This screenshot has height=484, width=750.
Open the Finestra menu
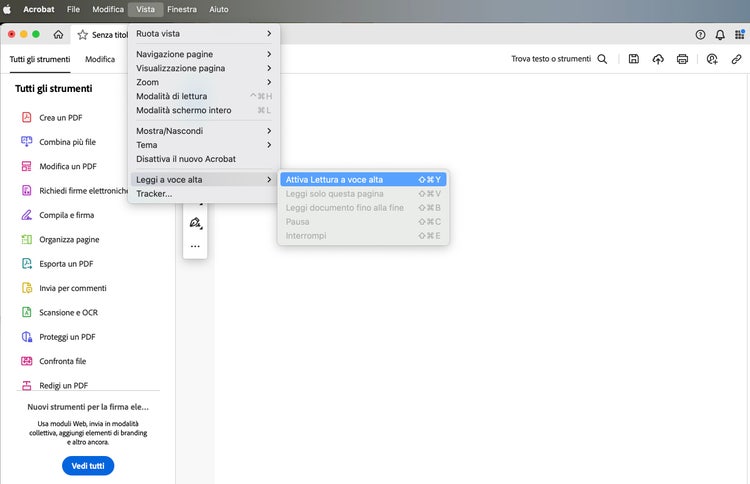click(x=182, y=9)
